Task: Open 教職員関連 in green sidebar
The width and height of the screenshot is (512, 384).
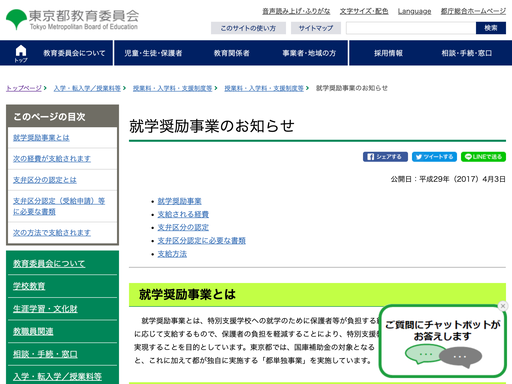Action: 33,331
